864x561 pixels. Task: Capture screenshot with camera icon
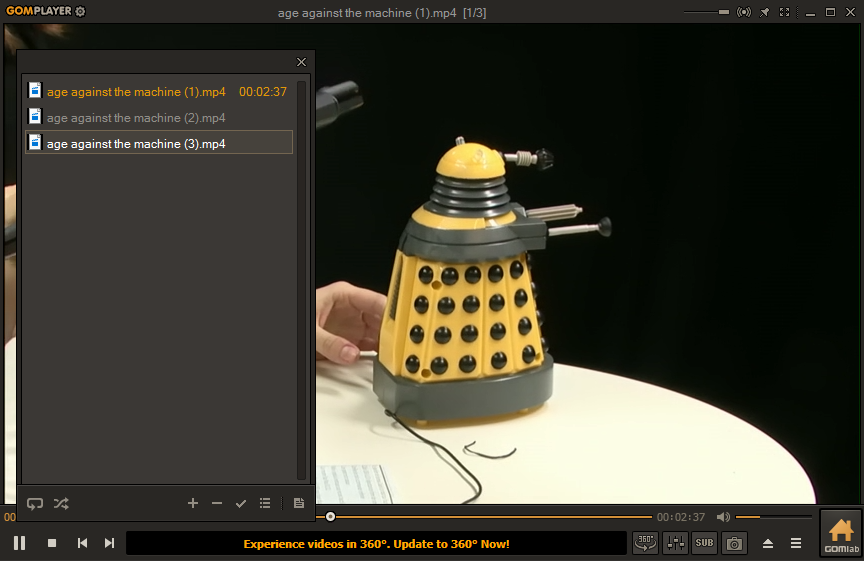[734, 543]
